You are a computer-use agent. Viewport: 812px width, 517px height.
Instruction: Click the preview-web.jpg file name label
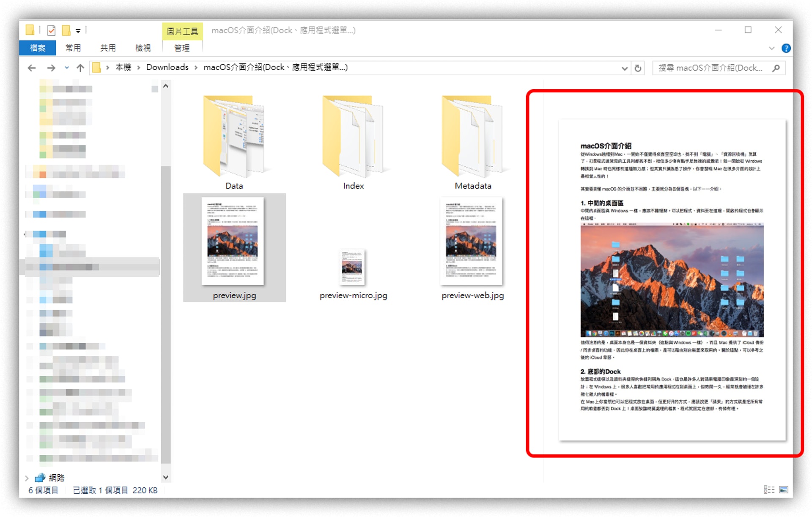(x=472, y=295)
